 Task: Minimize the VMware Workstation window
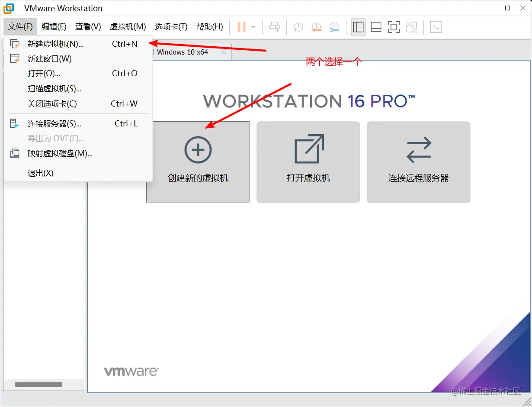(x=493, y=8)
